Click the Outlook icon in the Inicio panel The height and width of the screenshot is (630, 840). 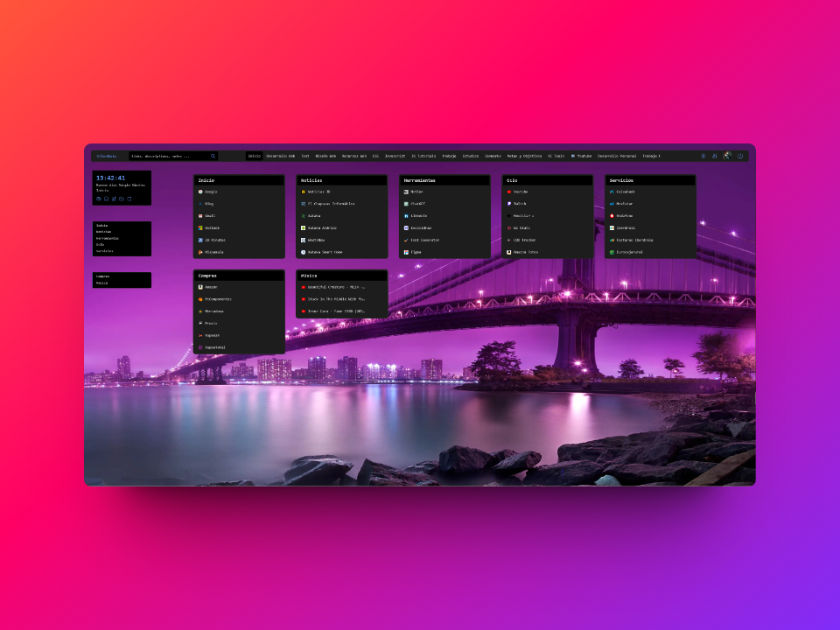pos(200,227)
